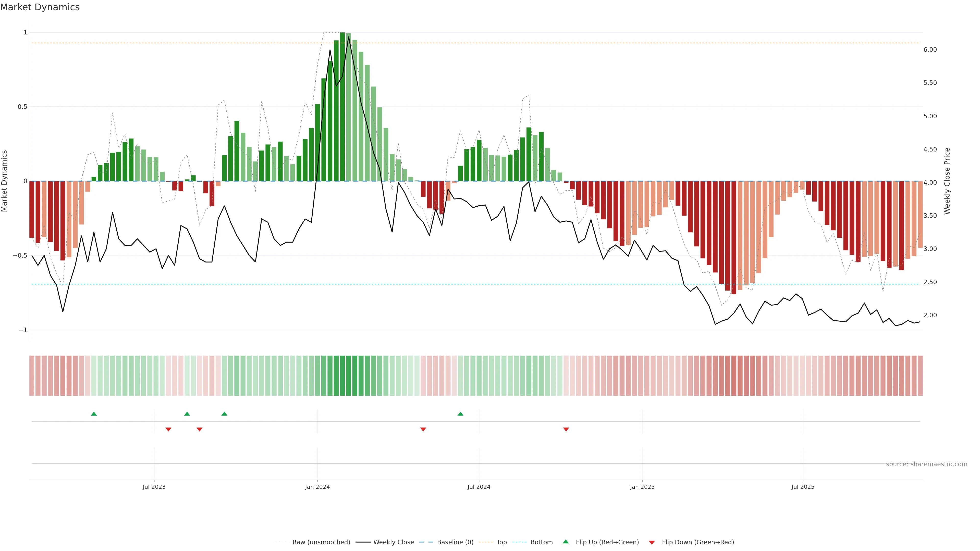Click the Weekly Close Price axis title

(x=947, y=181)
